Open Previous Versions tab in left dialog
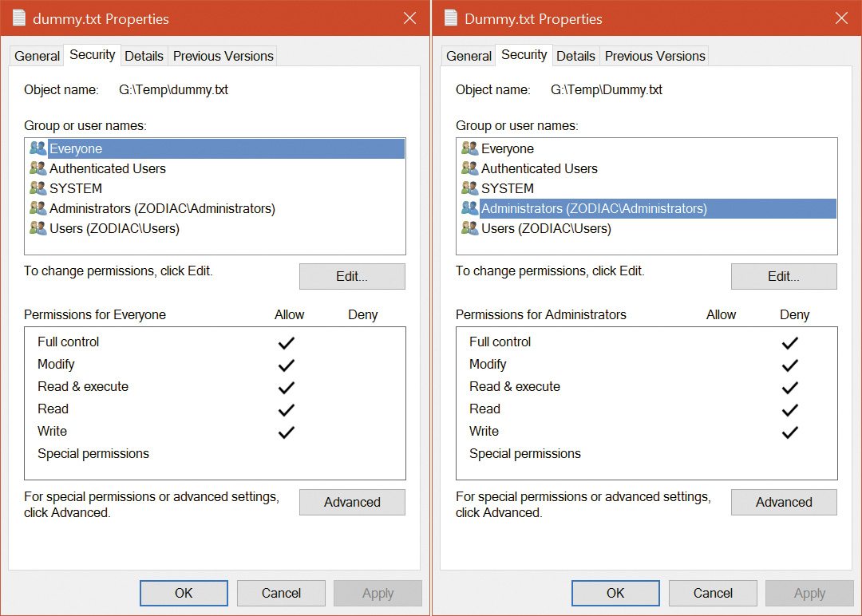Image resolution: width=862 pixels, height=616 pixels. tap(223, 56)
